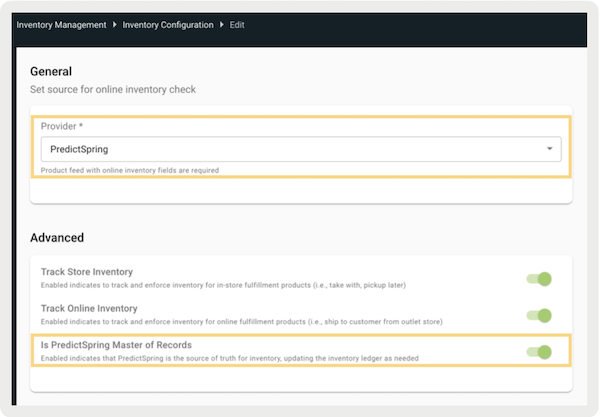This screenshot has height=417, width=600.
Task: Go to Inventory Configuration breadcrumb
Action: (168, 25)
